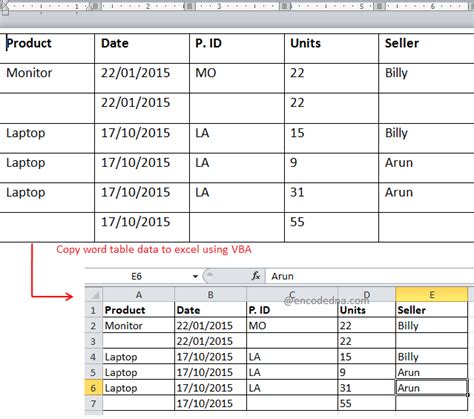Click 'Billy' in the Word 15-units row

coord(396,133)
